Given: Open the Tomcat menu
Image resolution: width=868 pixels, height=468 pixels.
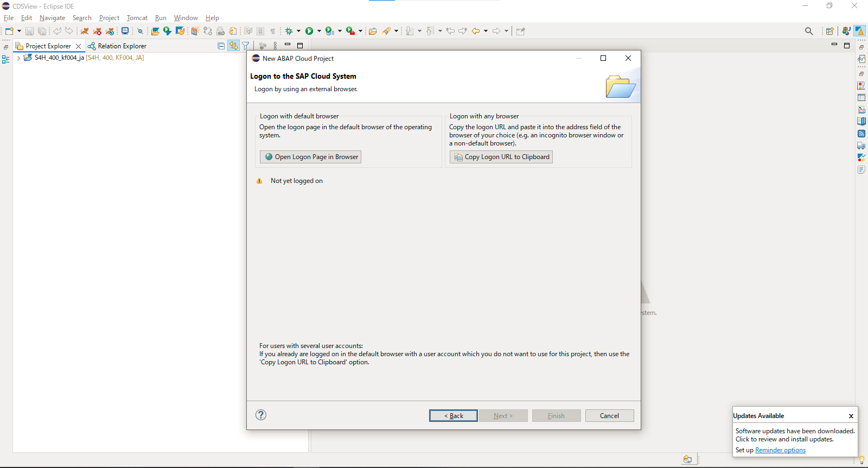Looking at the screenshot, I should tap(137, 18).
